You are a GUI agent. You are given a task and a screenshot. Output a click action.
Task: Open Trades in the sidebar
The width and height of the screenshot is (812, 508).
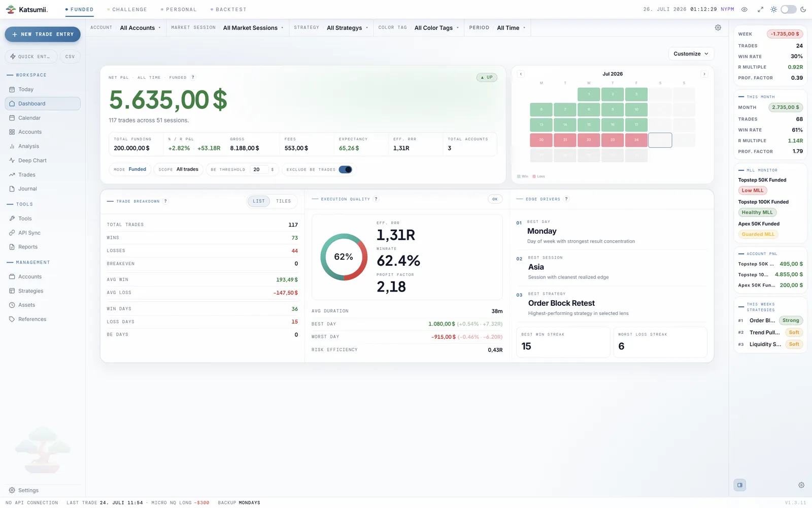(x=43, y=175)
